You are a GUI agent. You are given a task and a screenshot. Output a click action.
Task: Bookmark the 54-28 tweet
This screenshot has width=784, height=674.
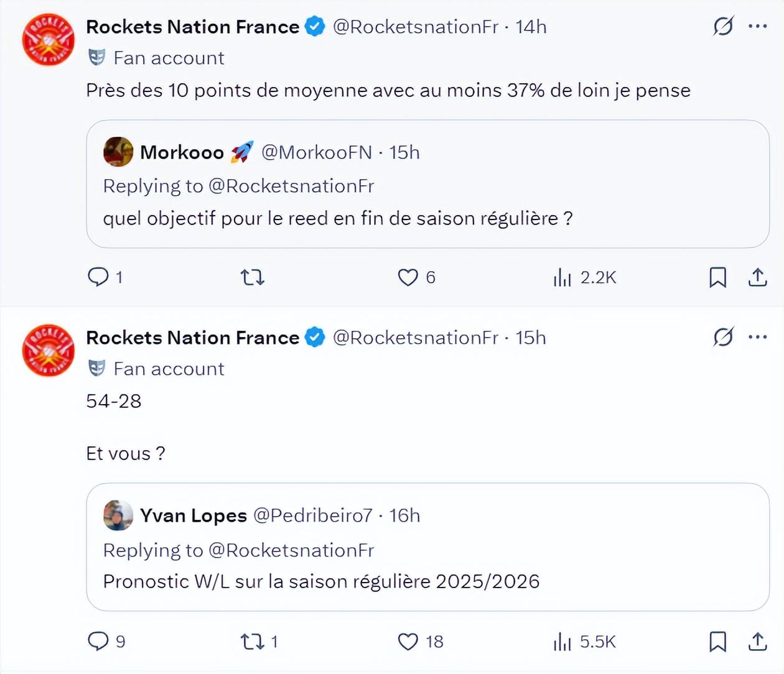[x=717, y=641]
